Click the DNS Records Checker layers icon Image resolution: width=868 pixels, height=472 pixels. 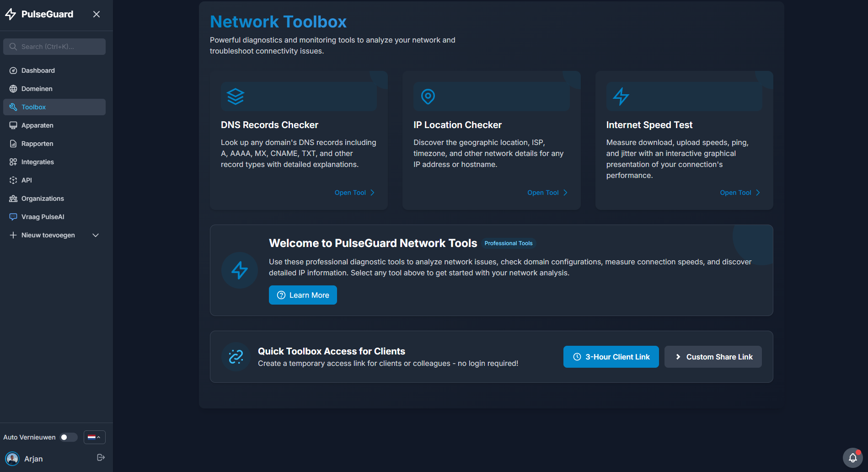click(236, 97)
